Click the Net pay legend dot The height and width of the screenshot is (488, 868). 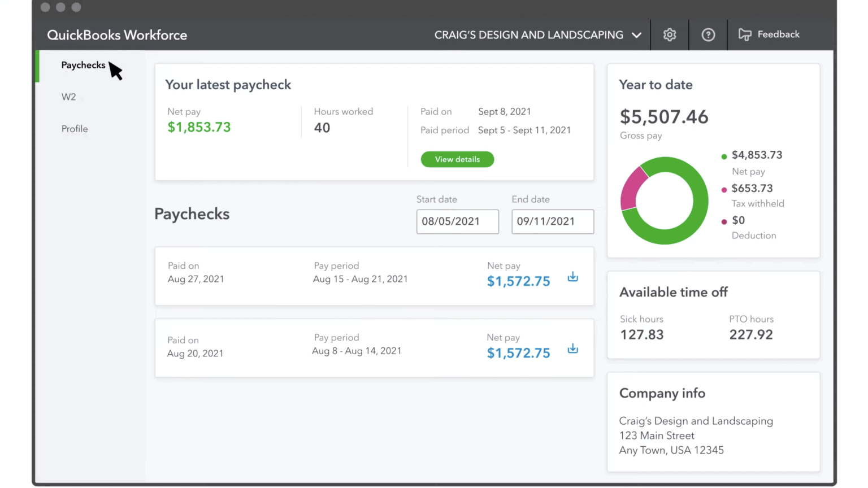[x=724, y=156]
